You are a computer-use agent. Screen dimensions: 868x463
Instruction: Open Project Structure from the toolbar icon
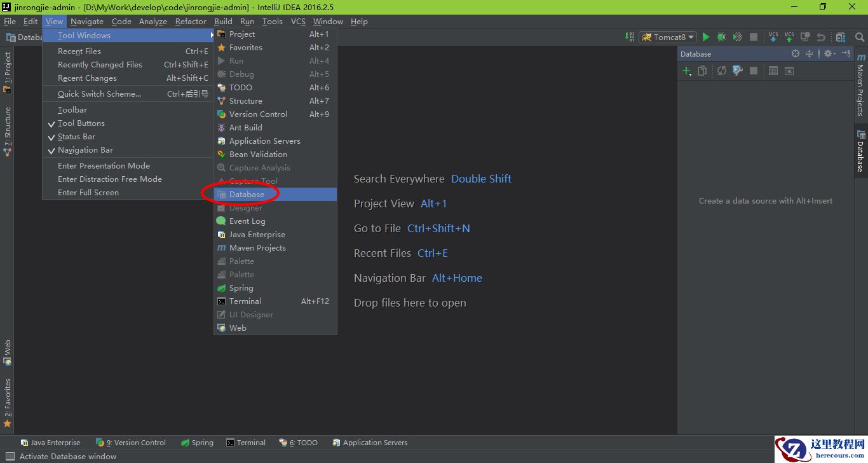point(841,38)
